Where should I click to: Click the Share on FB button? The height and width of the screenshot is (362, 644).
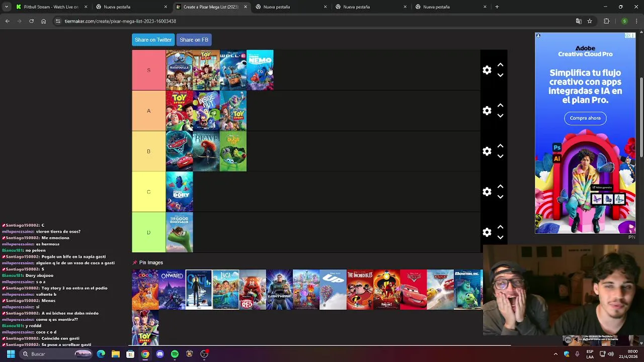(194, 40)
